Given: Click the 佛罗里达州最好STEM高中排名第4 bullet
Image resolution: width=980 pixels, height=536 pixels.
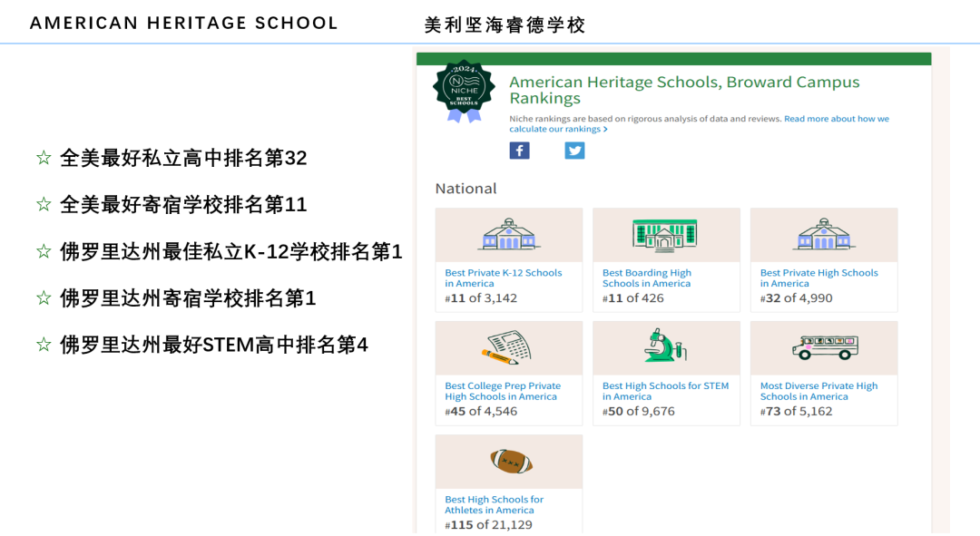Looking at the screenshot, I should (214, 345).
